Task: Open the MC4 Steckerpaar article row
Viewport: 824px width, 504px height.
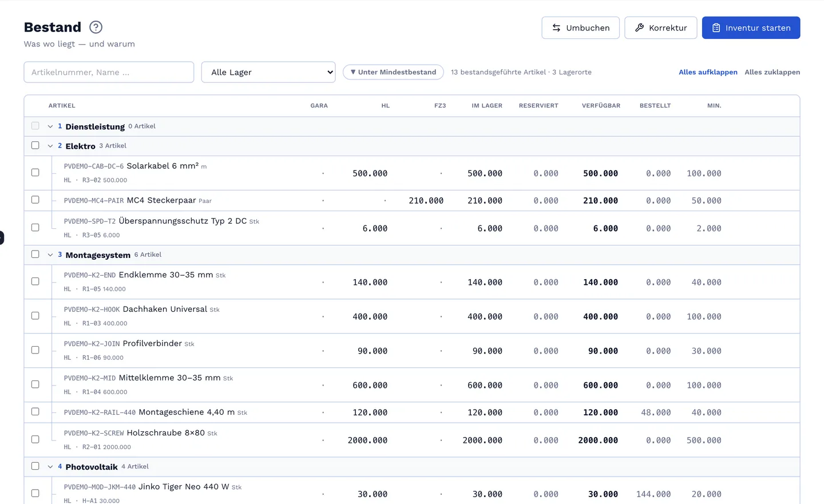Action: [412, 201]
